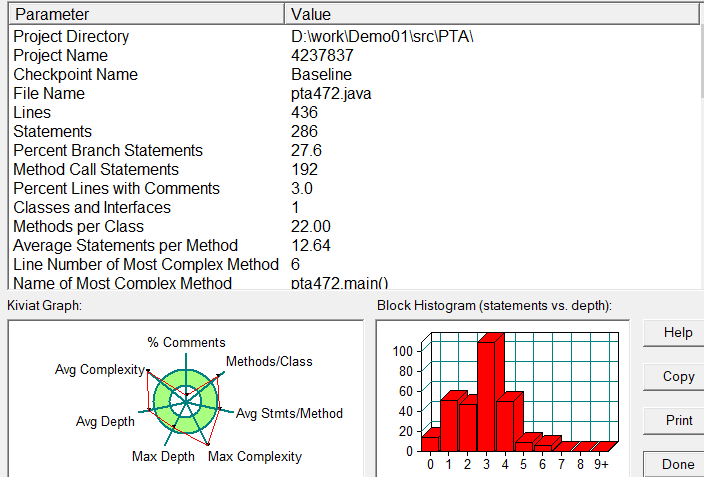
Task: Click the histogram bar at depth 0
Action: click(430, 444)
